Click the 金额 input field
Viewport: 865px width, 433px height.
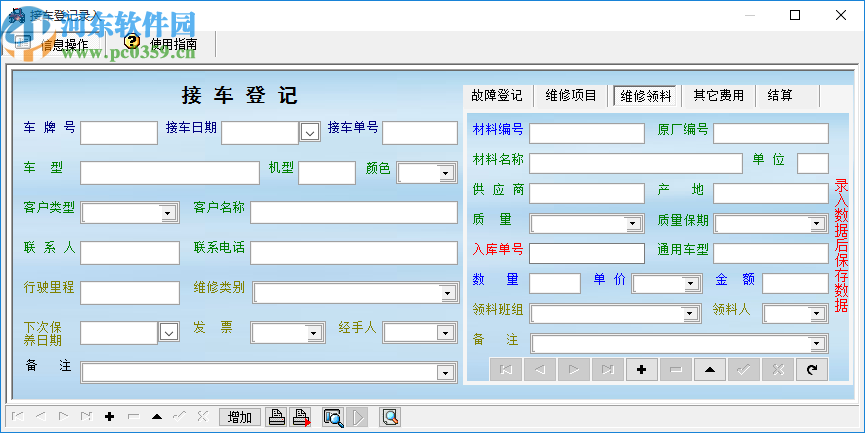pyautogui.click(x=795, y=284)
